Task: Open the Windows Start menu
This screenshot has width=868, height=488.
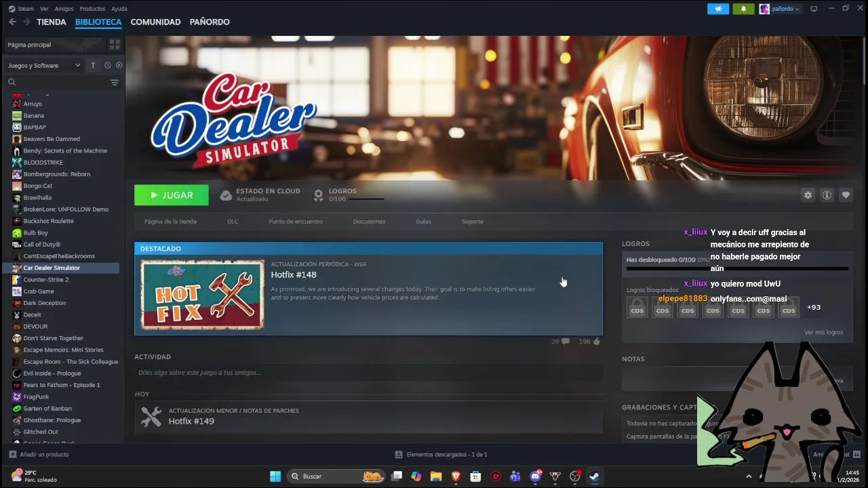Action: 275,476
